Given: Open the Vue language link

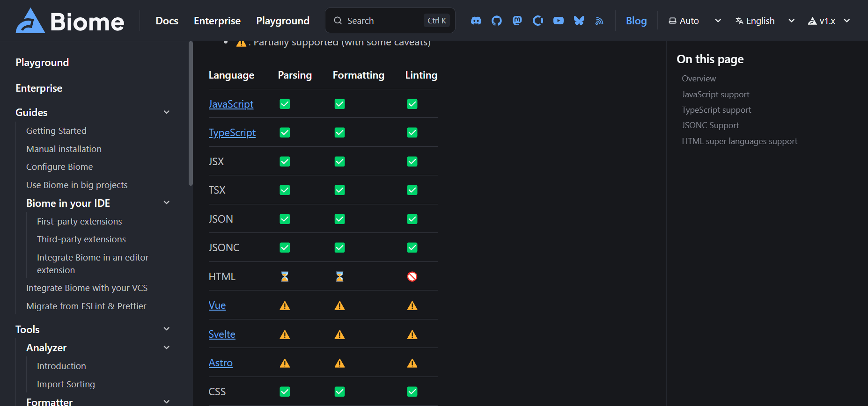Looking at the screenshot, I should click(217, 305).
